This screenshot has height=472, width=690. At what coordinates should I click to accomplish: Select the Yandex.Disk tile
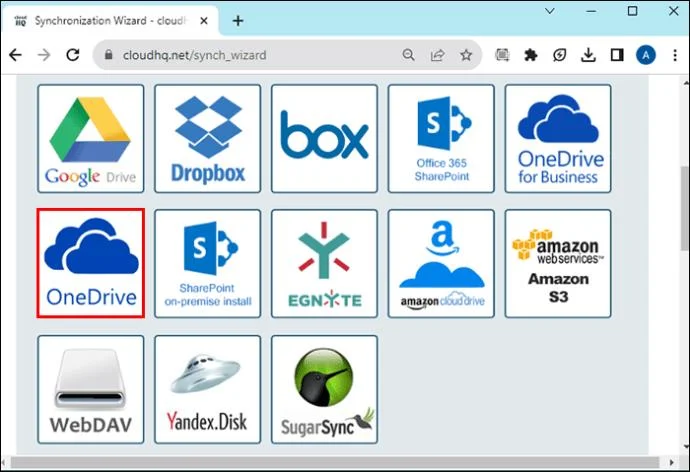tap(207, 389)
